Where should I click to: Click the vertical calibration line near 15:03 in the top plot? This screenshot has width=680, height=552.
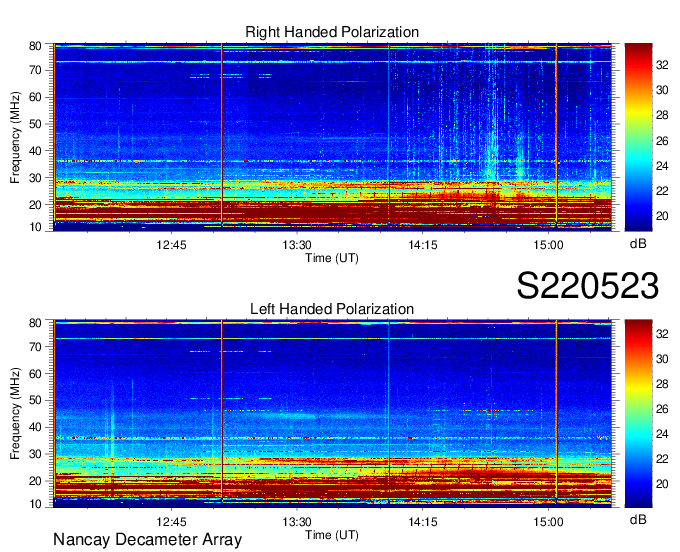[556, 135]
